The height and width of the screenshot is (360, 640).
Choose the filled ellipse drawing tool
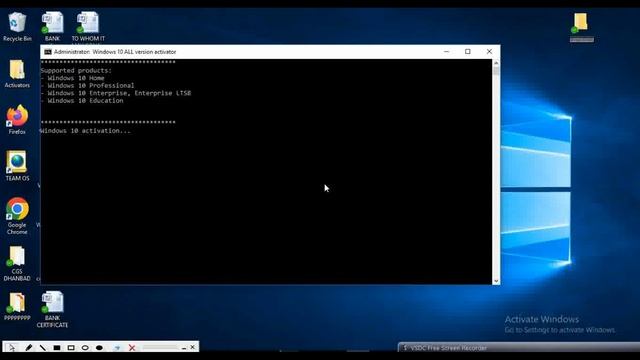pyautogui.click(x=99, y=348)
